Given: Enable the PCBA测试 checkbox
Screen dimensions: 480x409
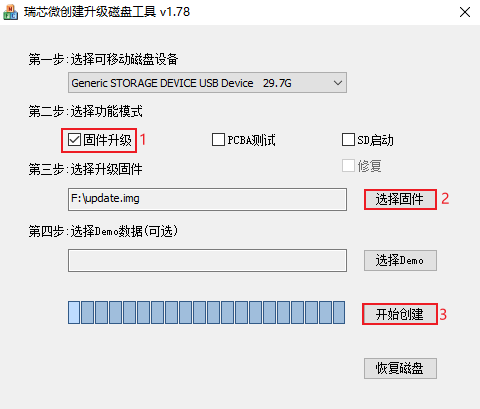Looking at the screenshot, I should tap(218, 140).
